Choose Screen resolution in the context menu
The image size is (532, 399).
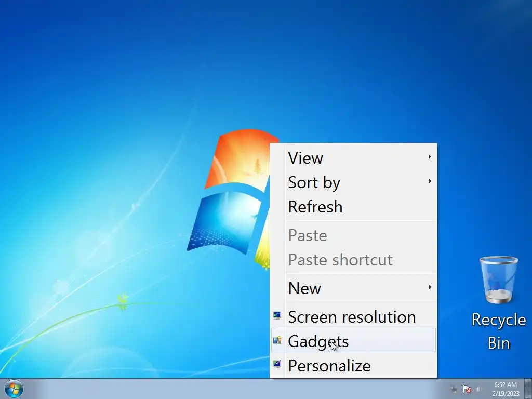(353, 316)
